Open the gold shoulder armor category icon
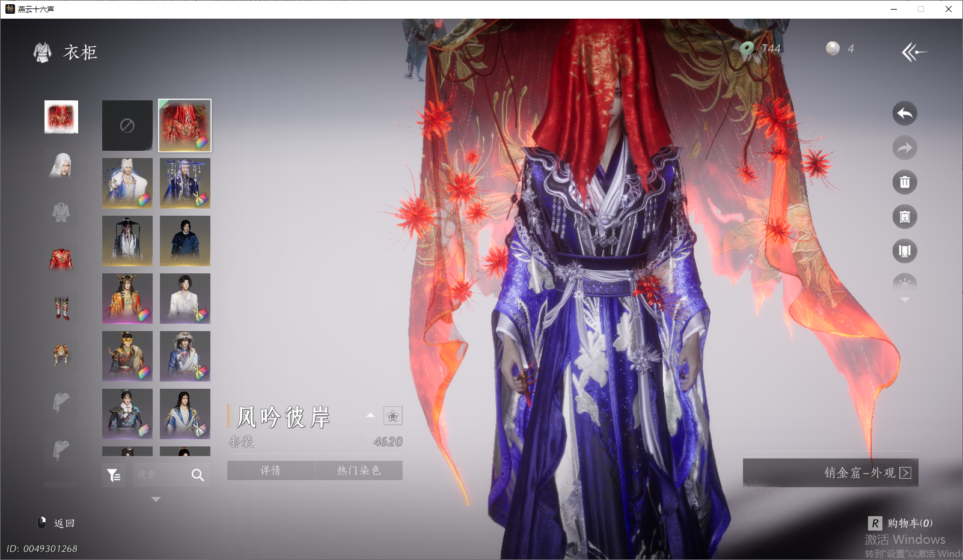 61,355
